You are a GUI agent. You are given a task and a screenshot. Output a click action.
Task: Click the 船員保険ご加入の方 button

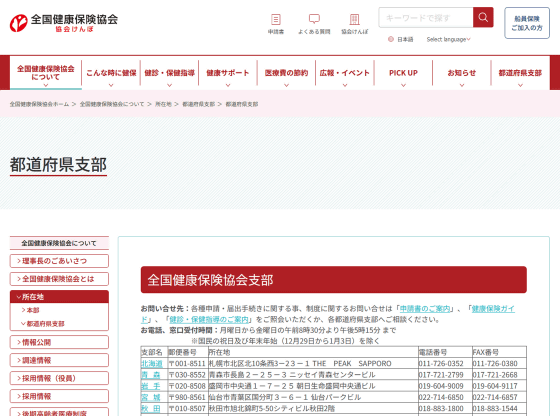[527, 23]
